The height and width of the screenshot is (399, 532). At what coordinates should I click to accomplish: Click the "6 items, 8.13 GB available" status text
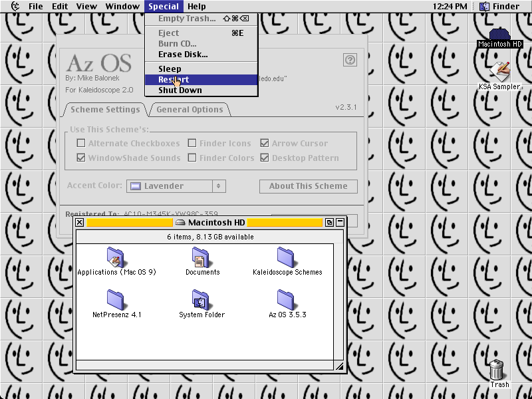(210, 237)
